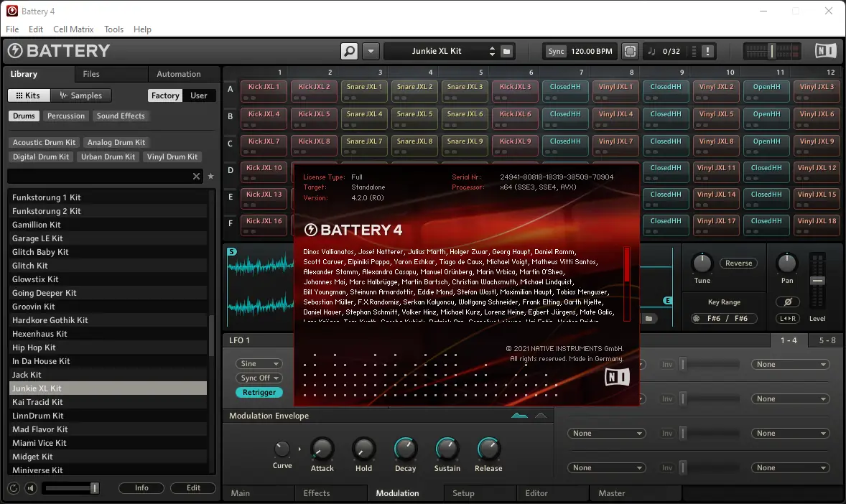Click the engine icon right of BPM
Image resolution: width=846 pixels, height=504 pixels.
pyautogui.click(x=630, y=51)
